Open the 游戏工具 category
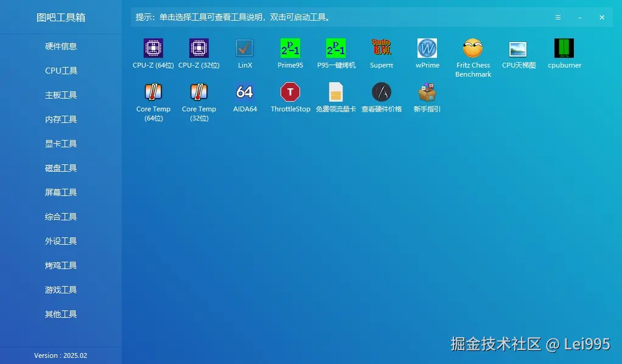Image resolution: width=622 pixels, height=364 pixels. 61,290
